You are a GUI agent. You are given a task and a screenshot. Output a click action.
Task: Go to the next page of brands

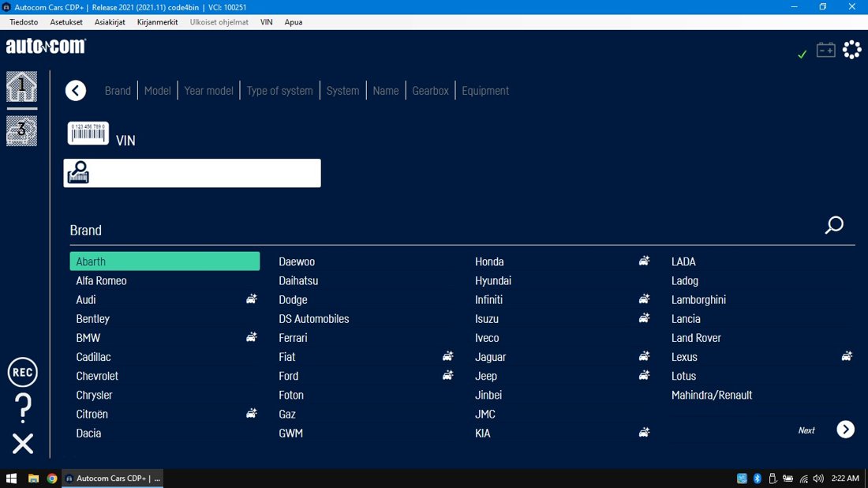[845, 430]
